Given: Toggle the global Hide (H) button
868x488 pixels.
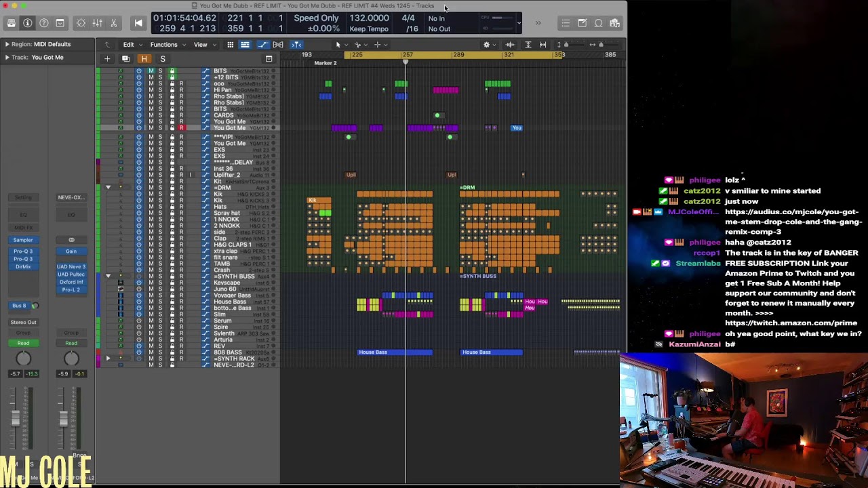Looking at the screenshot, I should (144, 59).
